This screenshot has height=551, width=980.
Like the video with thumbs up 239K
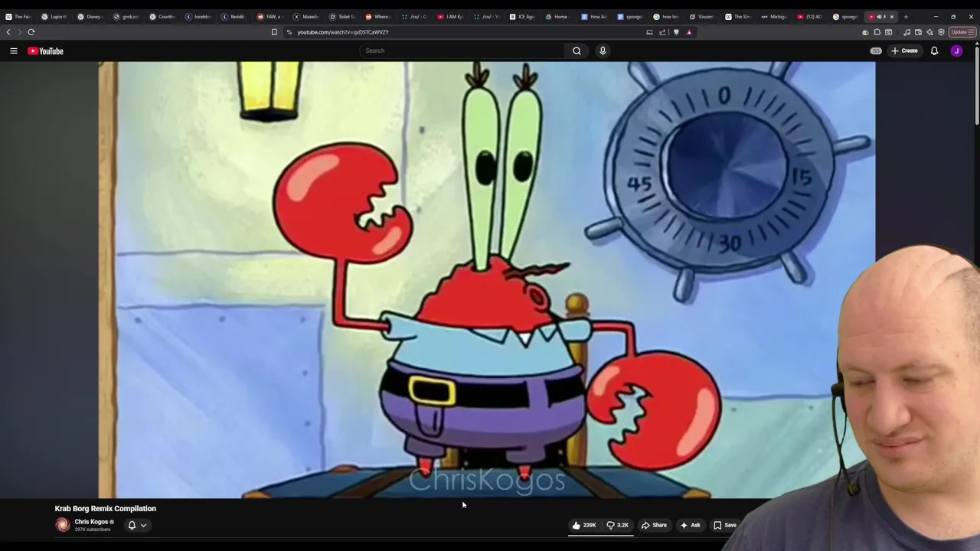[x=584, y=525]
